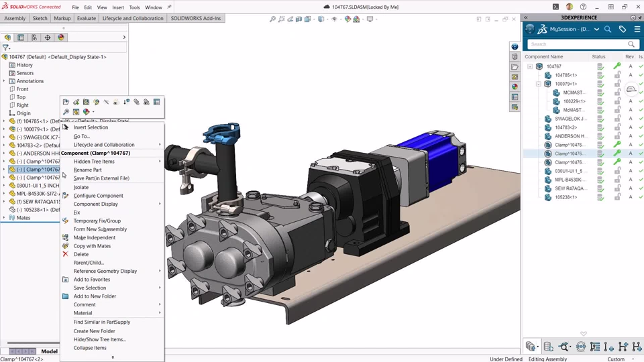Toggle lock icon for SEW R47AQA row
The width and height of the screenshot is (644, 362).
pyautogui.click(x=617, y=188)
